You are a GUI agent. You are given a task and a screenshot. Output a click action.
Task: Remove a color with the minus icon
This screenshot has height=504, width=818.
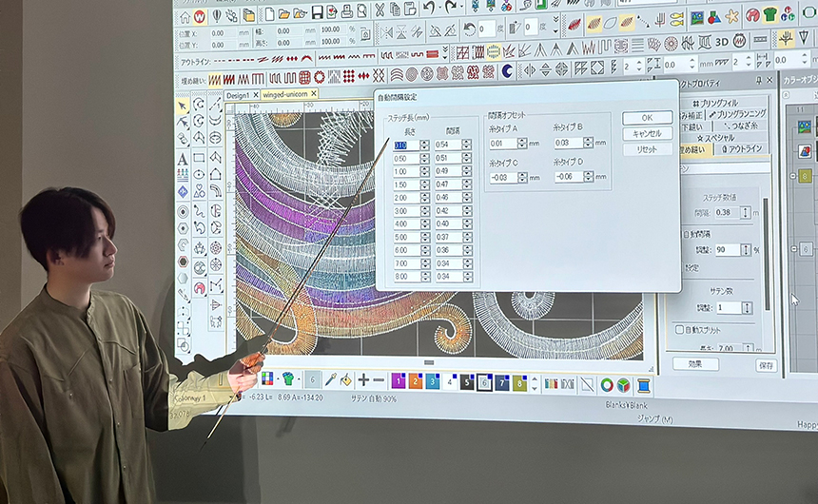[x=380, y=381]
